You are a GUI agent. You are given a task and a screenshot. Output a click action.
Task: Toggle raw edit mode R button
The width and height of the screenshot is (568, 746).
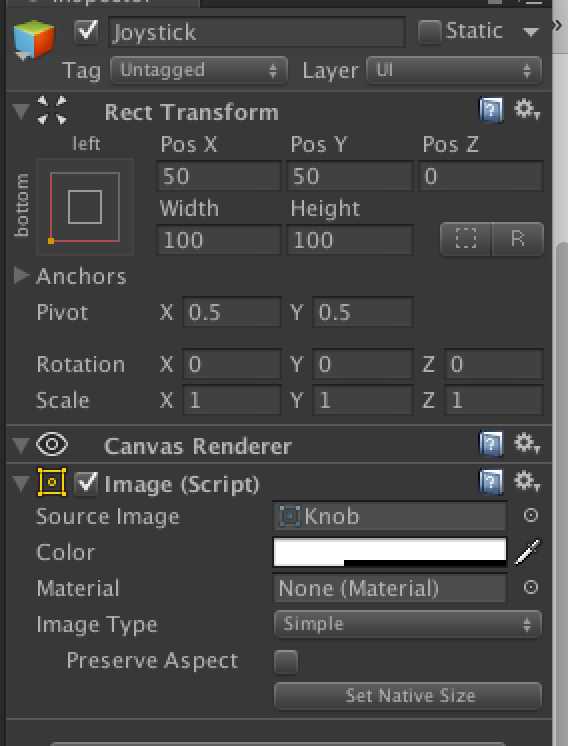pyautogui.click(x=518, y=238)
